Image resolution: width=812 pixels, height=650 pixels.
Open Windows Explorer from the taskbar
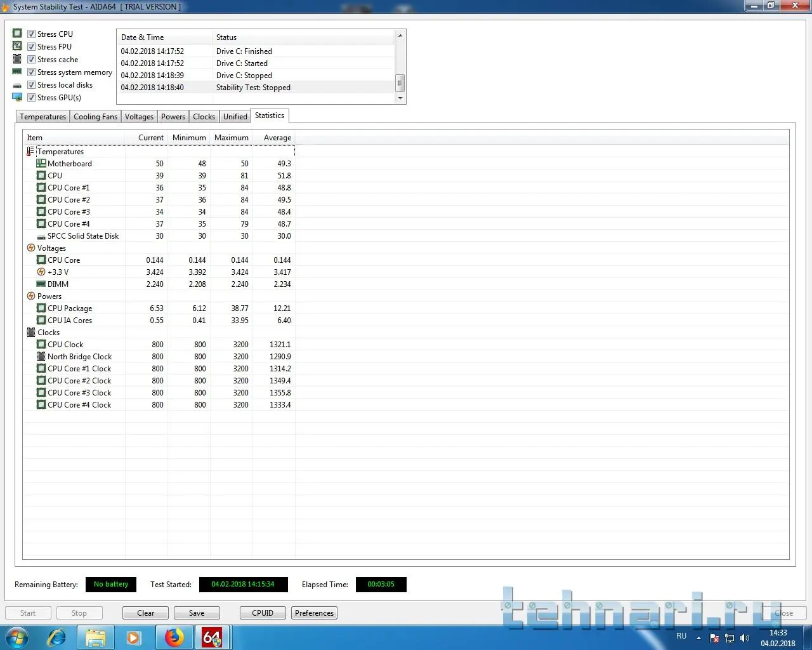click(x=96, y=637)
